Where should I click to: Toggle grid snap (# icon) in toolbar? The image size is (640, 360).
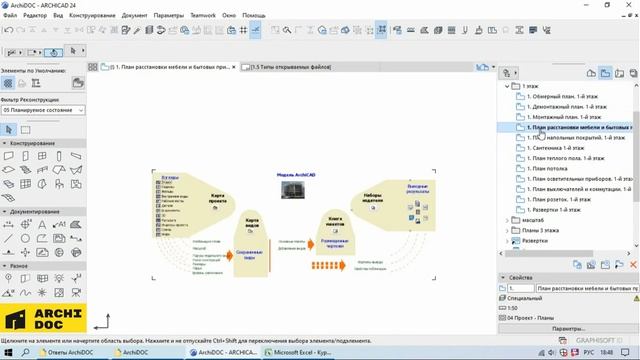243,30
